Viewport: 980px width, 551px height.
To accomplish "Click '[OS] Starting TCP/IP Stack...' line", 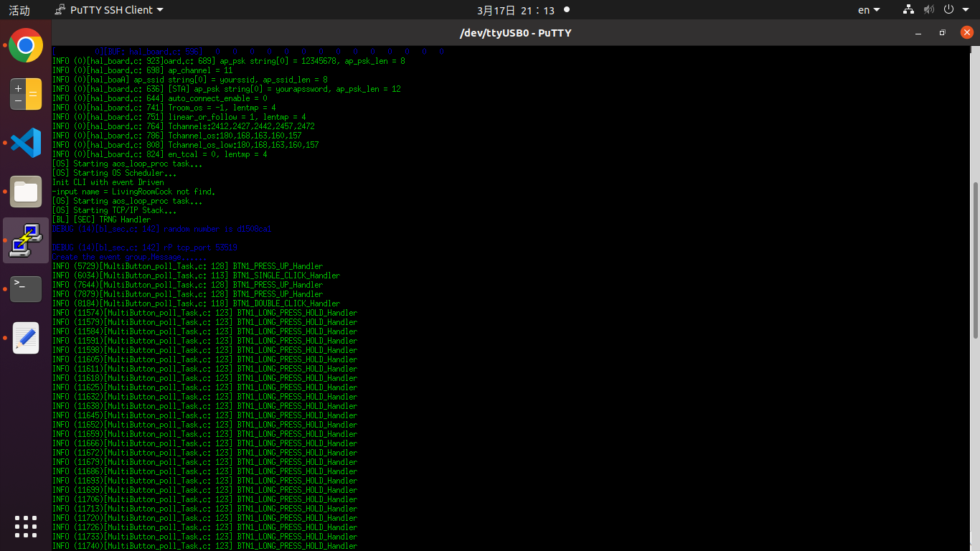I will (114, 210).
